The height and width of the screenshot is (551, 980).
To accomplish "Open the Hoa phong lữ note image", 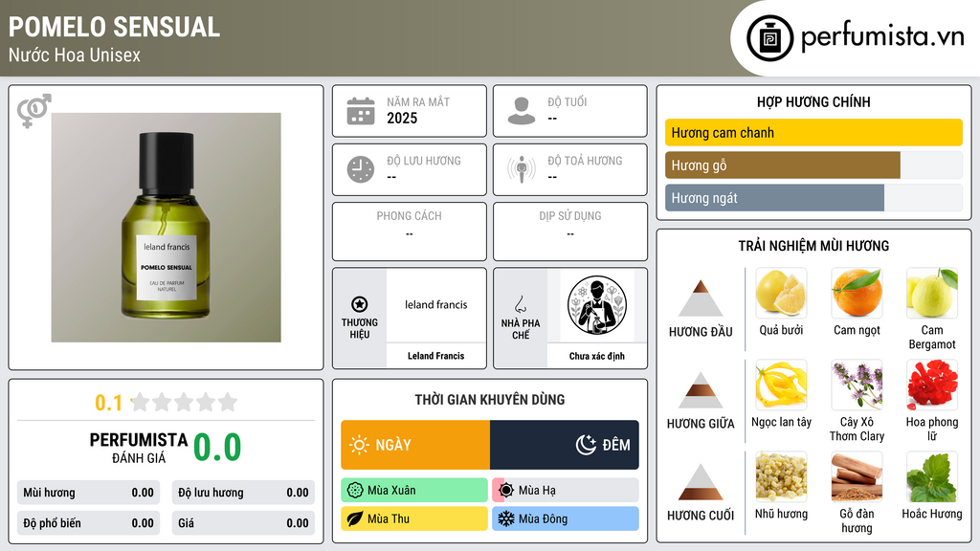I will pos(932,385).
